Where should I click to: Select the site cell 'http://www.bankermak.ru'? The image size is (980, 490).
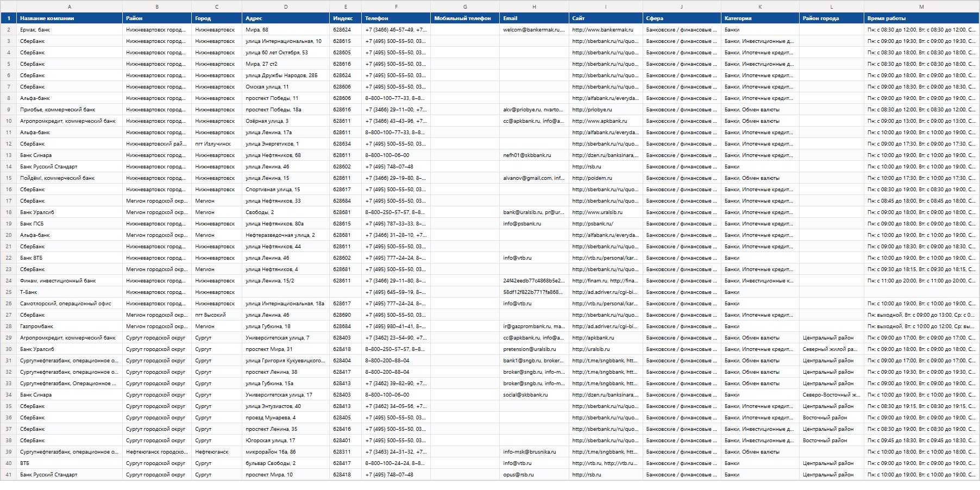tap(606, 30)
